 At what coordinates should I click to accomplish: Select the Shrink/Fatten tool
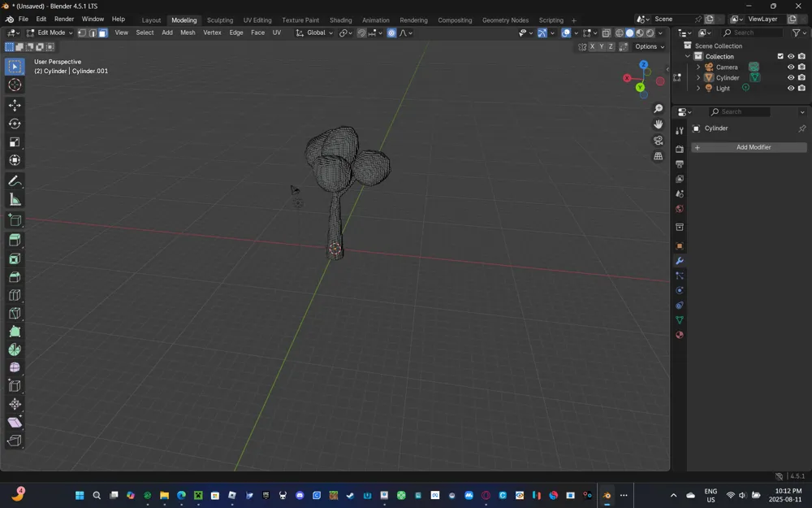(15, 404)
